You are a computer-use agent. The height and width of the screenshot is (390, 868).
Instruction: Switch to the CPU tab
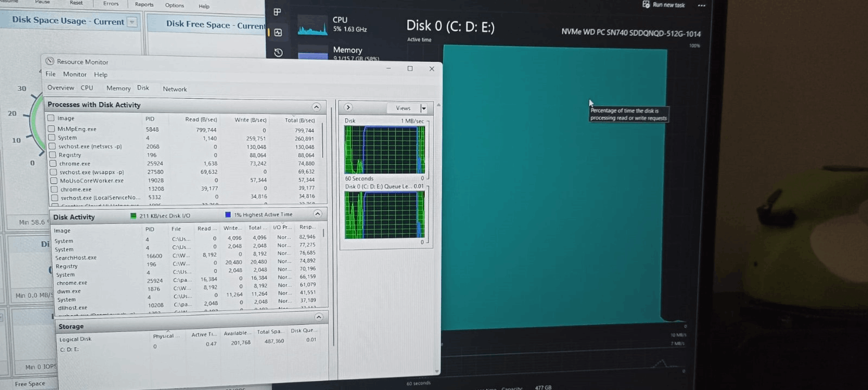pyautogui.click(x=87, y=87)
